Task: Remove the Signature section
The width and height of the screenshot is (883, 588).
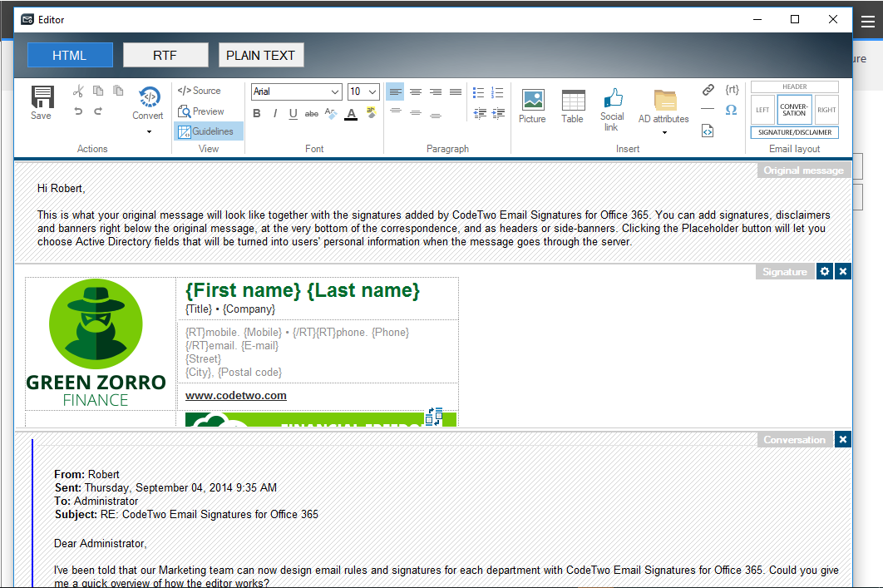Action: pos(842,271)
